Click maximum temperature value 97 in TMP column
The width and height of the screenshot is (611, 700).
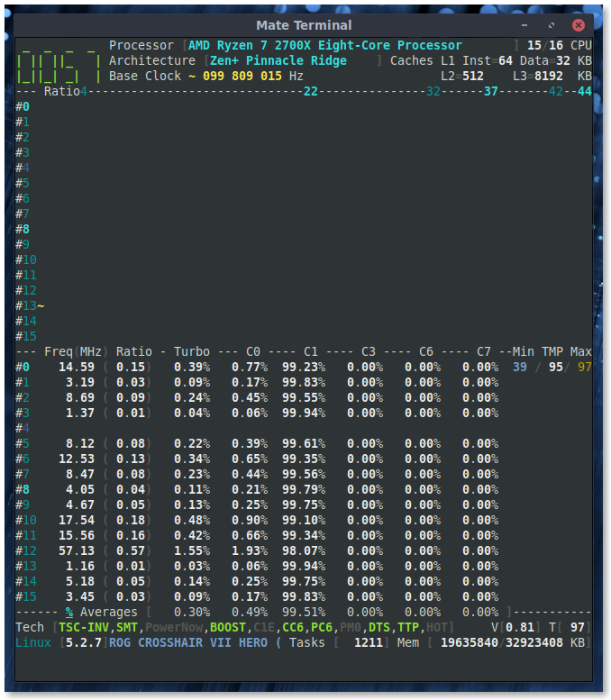(x=585, y=367)
